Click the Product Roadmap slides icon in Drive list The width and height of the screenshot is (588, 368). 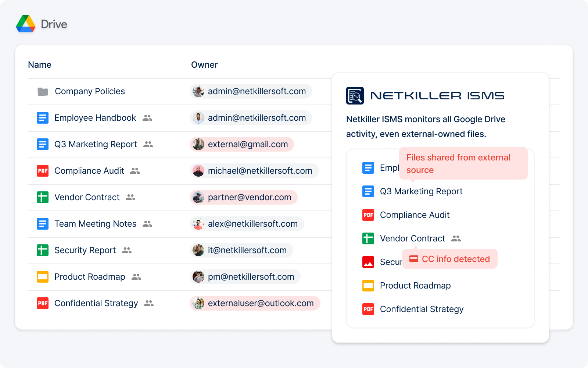click(43, 277)
